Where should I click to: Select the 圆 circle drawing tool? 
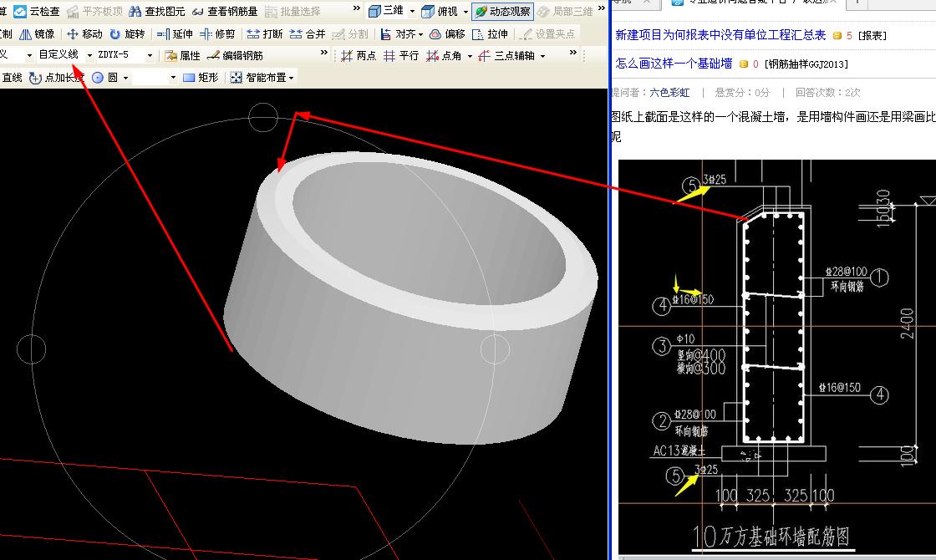tap(105, 78)
